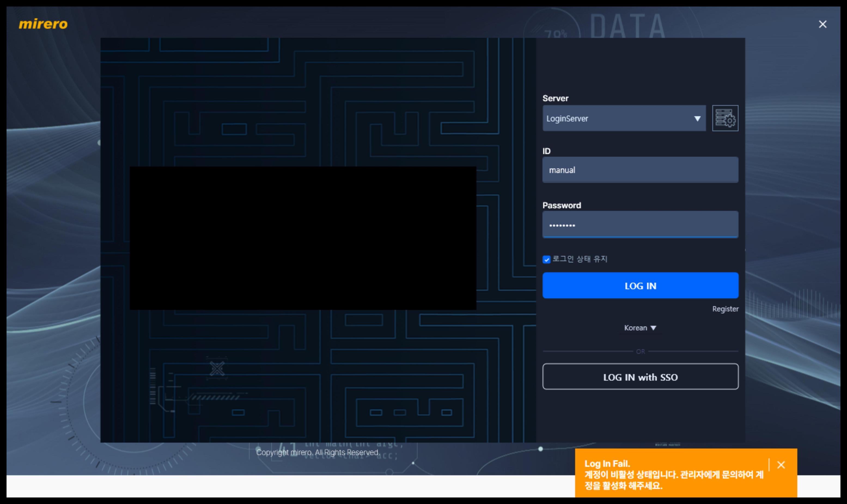
Task: Click the arrow next to Korean
Action: point(653,328)
